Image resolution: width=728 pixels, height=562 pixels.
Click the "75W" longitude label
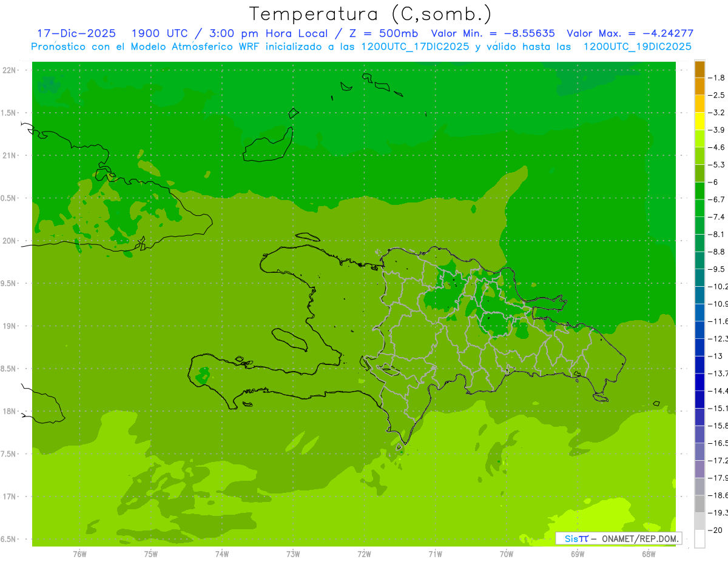(151, 554)
